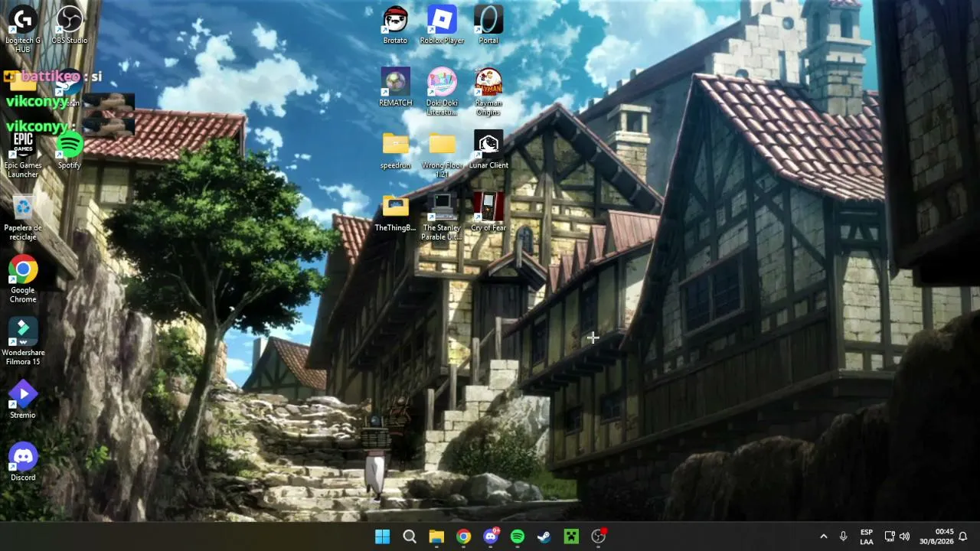
Task: Launch Minecraft from the taskbar
Action: 571,536
